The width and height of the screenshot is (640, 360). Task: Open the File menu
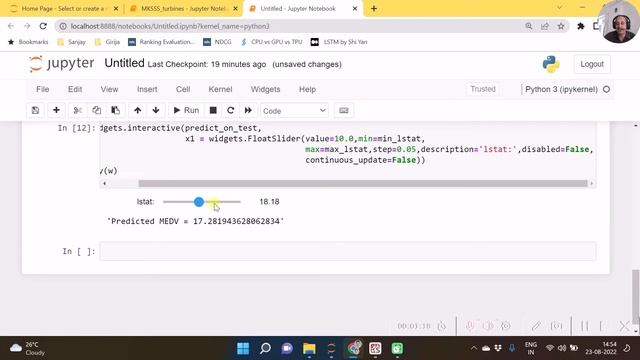(x=42, y=89)
